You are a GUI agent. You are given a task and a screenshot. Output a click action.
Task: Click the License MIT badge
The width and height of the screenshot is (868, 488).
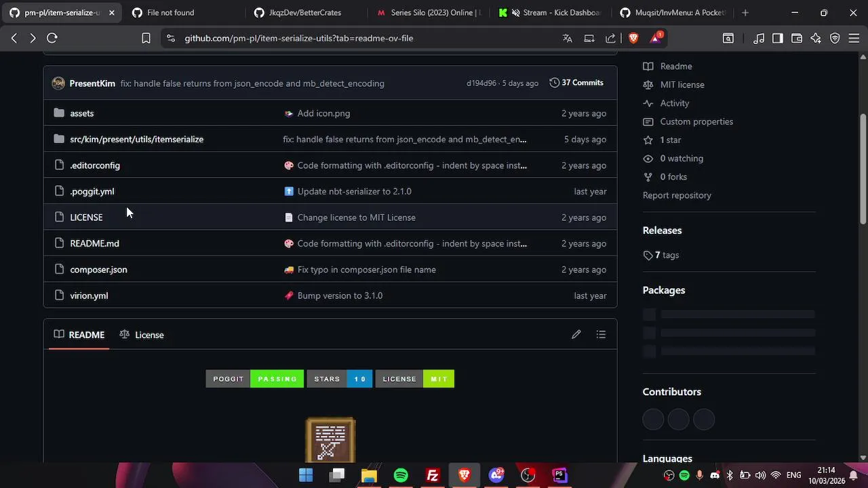pos(415,379)
